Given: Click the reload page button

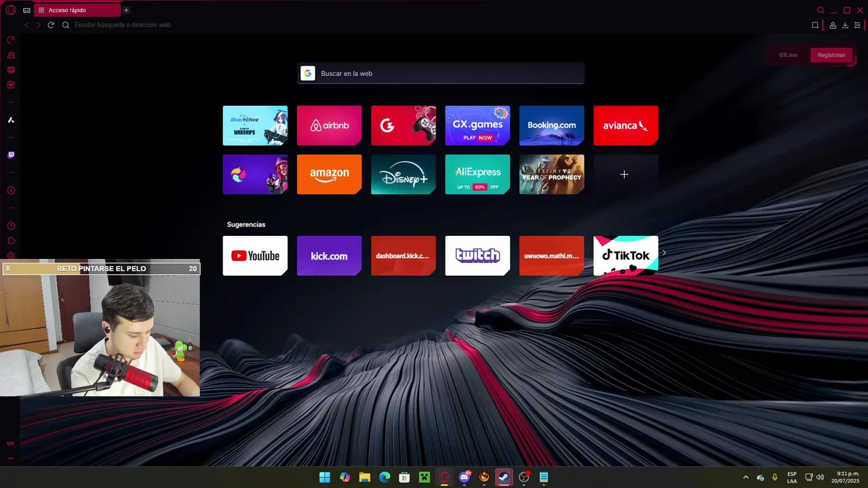Looking at the screenshot, I should pyautogui.click(x=50, y=25).
